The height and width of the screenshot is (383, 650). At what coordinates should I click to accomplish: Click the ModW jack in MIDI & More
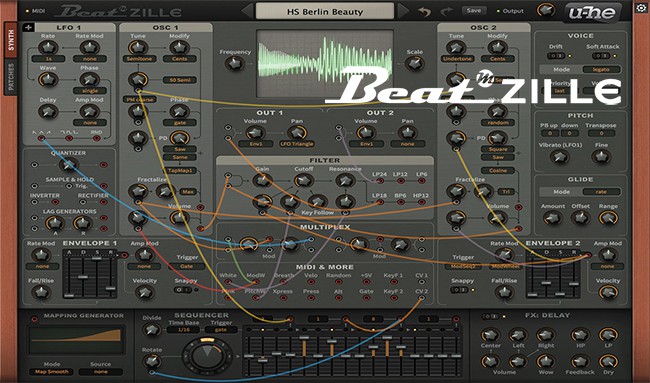255,282
